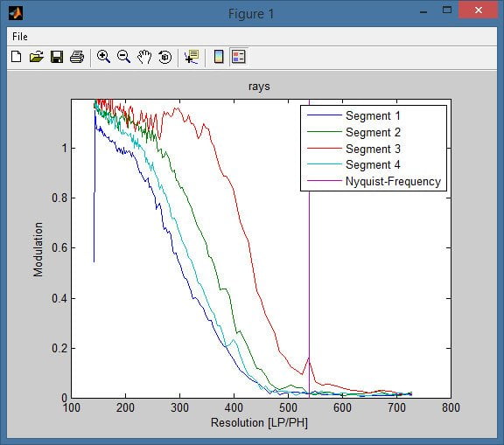Click the blue Segment 1 line sample in legend
This screenshot has height=445, width=504.
325,115
